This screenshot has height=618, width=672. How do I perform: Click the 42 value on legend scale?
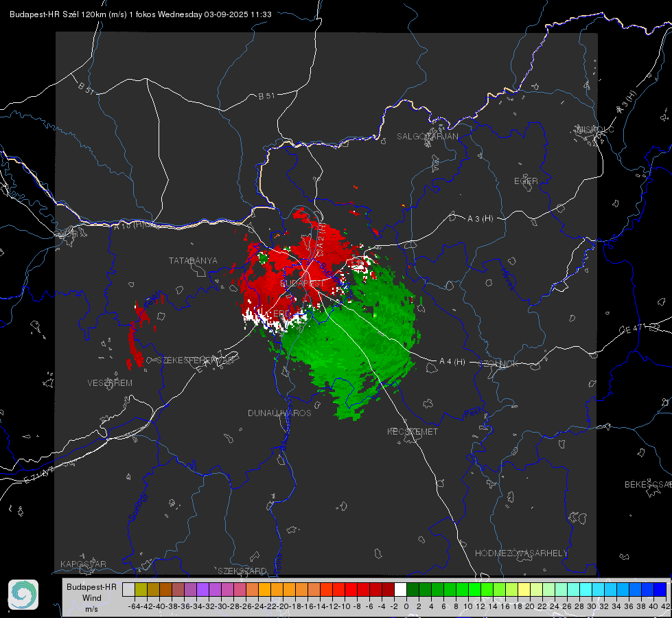point(665,606)
